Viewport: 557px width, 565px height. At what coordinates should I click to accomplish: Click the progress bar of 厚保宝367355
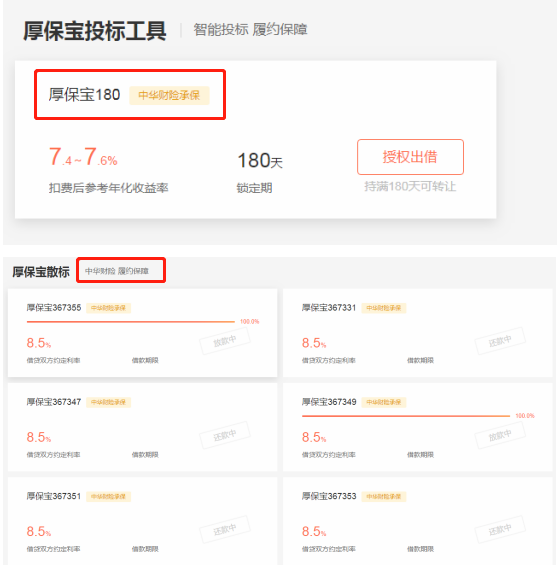131,321
